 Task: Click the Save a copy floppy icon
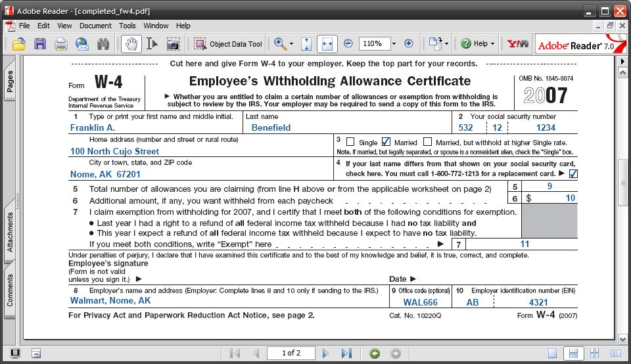pos(40,44)
